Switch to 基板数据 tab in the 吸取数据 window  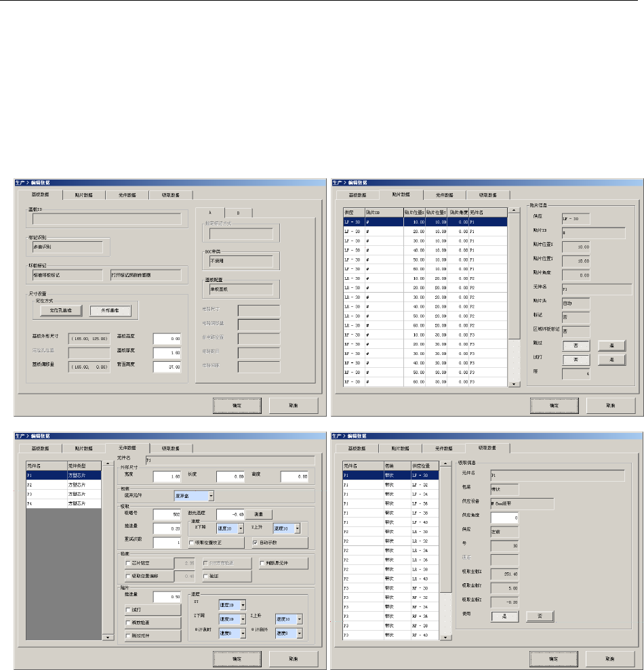click(357, 448)
